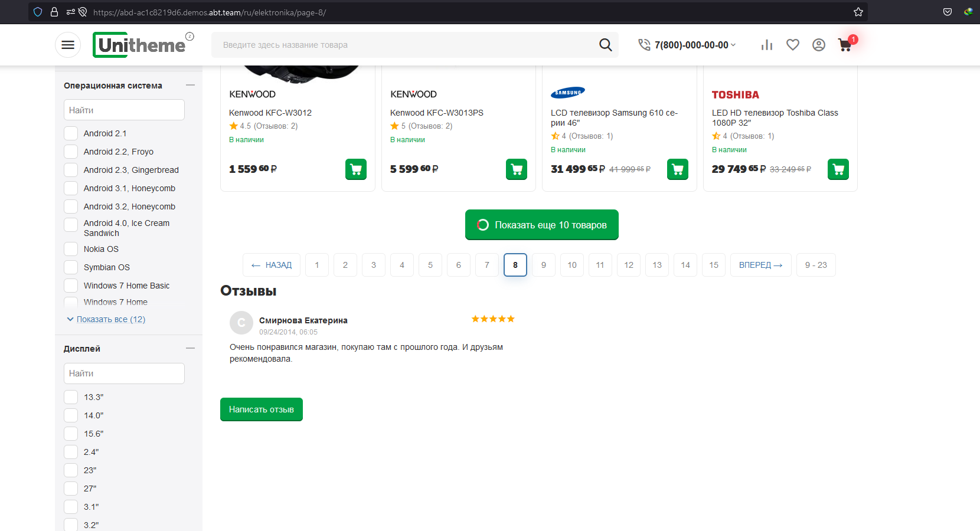Screen dimensions: 980x531
Task: Click the search magnifier icon
Action: (606, 45)
